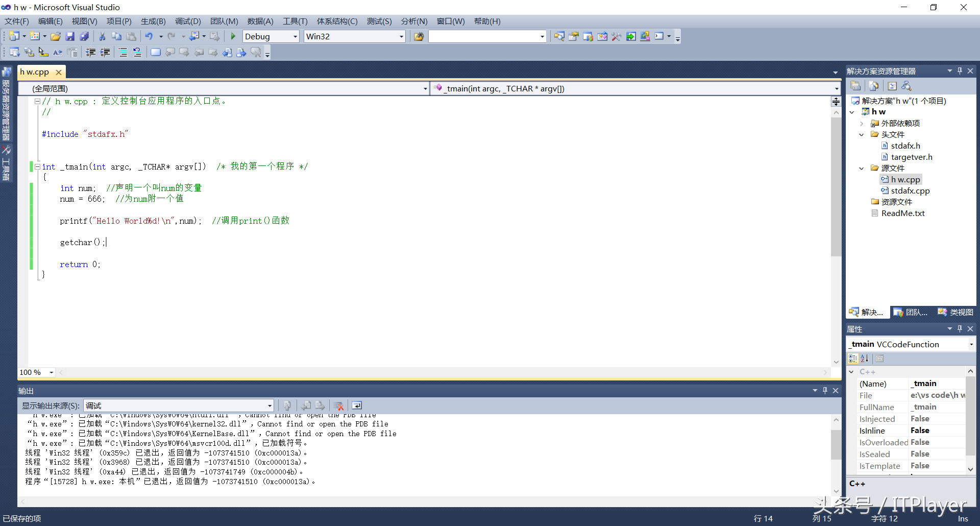Open the 生成(B) menu

coord(153,21)
